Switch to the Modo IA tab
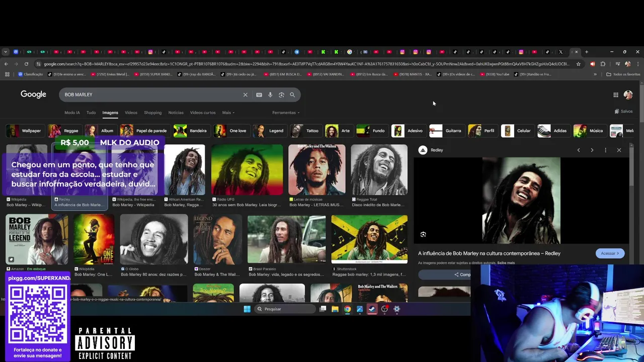644x362 pixels. point(72,113)
